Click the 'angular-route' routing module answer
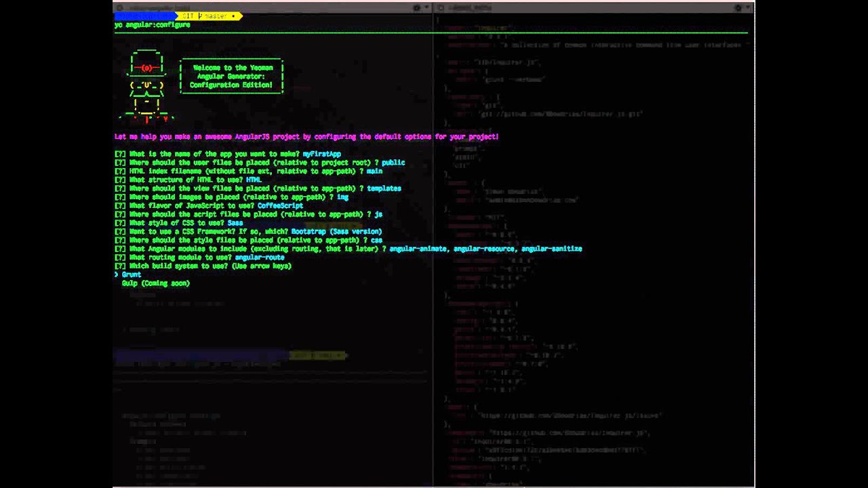Image resolution: width=868 pixels, height=488 pixels. pyautogui.click(x=260, y=258)
